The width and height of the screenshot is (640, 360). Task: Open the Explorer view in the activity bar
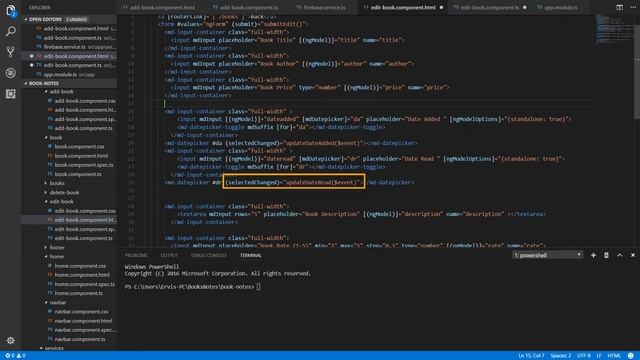[11, 10]
